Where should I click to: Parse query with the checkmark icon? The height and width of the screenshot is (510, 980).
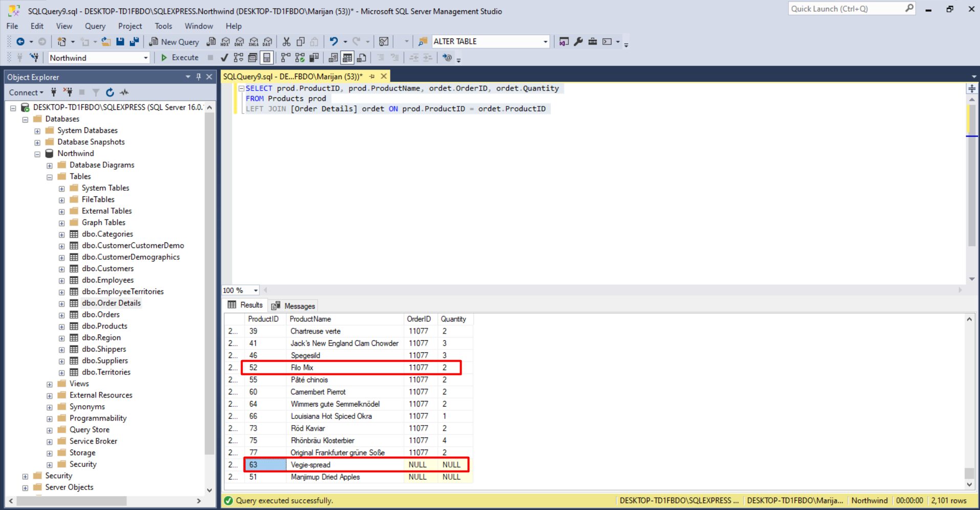click(x=224, y=57)
